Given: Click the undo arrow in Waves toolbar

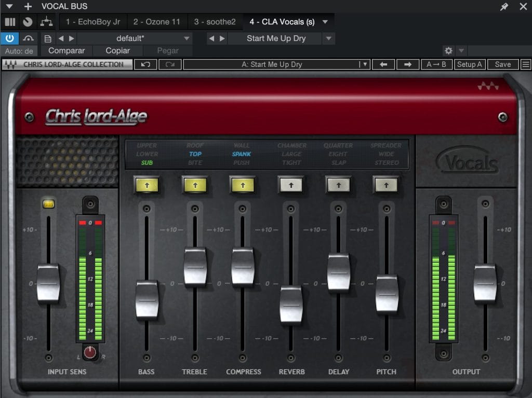Looking at the screenshot, I should 145,64.
